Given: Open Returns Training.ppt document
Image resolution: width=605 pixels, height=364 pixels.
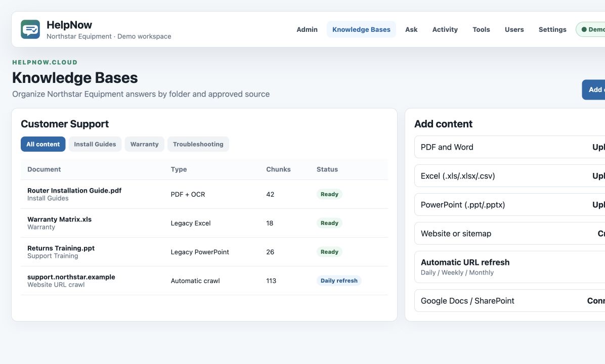Looking at the screenshot, I should click(61, 248).
